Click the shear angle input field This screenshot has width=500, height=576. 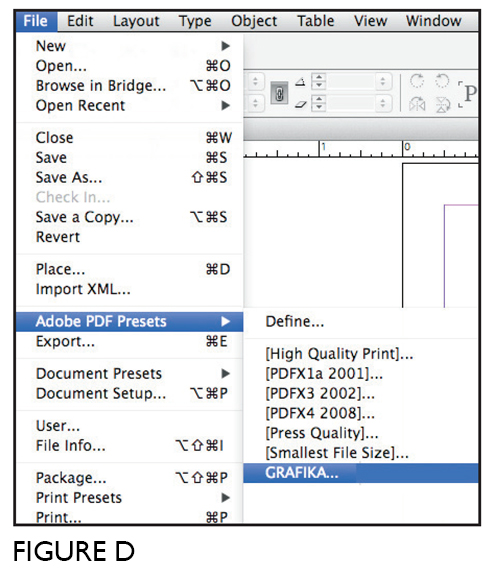pyautogui.click(x=350, y=103)
